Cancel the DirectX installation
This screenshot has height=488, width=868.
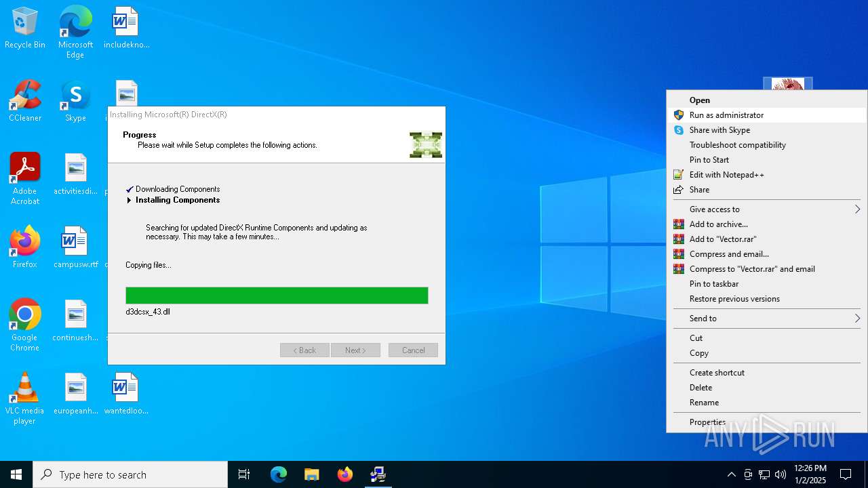click(x=413, y=350)
